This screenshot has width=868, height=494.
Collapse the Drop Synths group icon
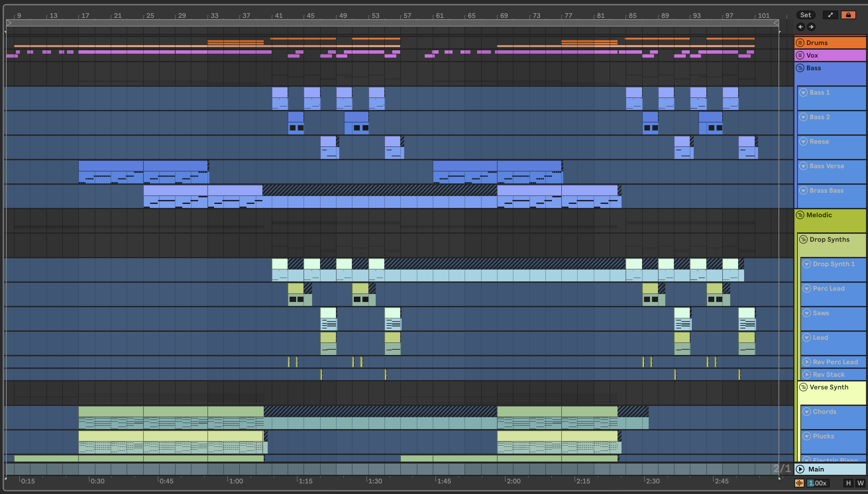coord(803,239)
